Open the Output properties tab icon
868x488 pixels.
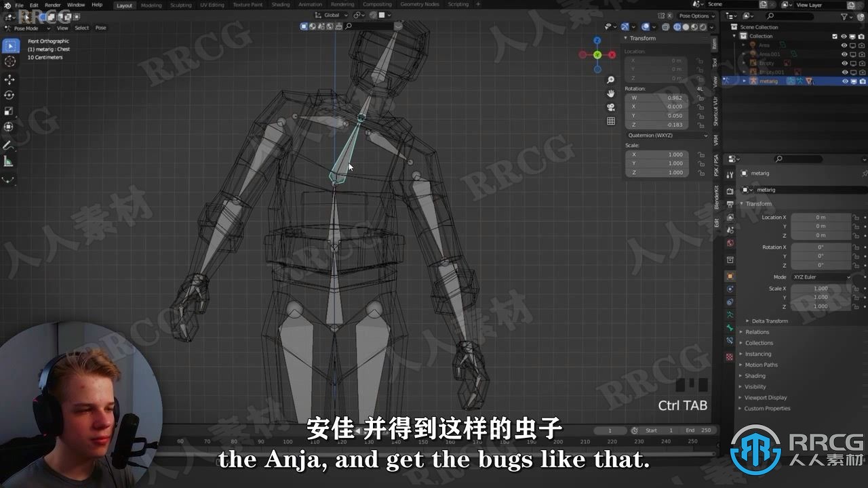[x=730, y=204]
